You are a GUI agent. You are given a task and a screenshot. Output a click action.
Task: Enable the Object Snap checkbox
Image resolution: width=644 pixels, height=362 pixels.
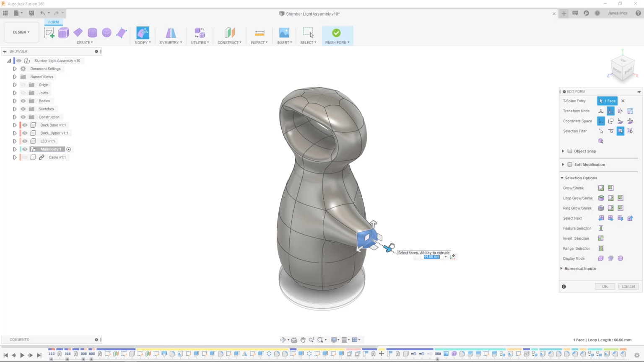coord(570,151)
